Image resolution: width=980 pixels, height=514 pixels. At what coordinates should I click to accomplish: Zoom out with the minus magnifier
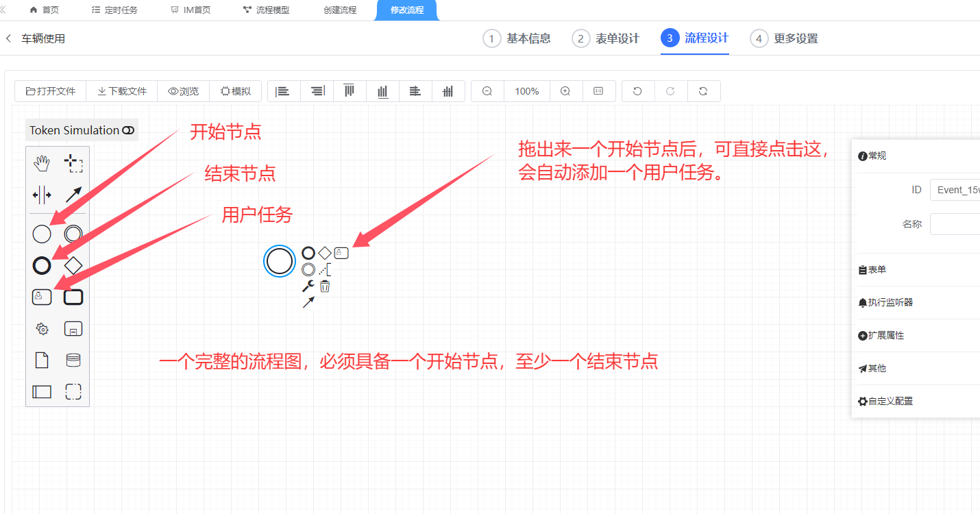[487, 91]
